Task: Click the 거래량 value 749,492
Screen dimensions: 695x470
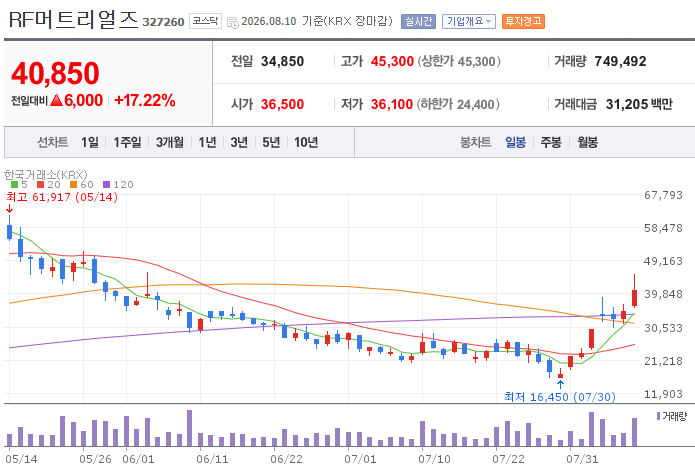Action: pos(620,61)
